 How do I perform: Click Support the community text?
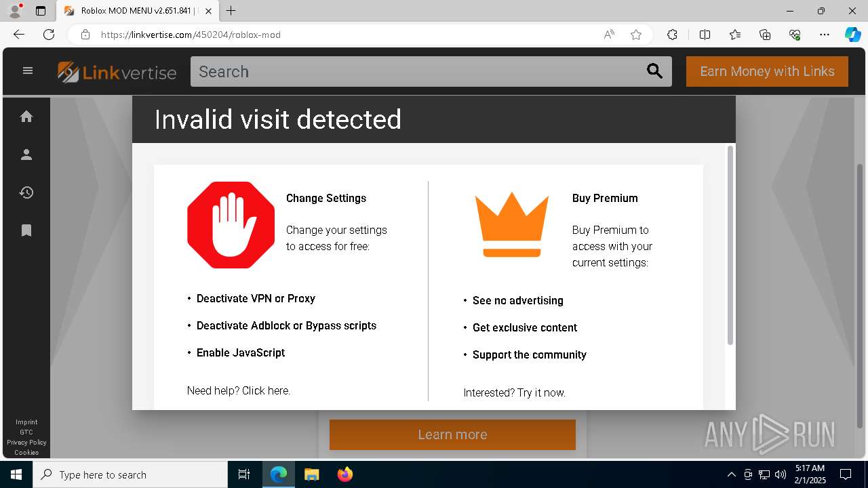tap(530, 354)
